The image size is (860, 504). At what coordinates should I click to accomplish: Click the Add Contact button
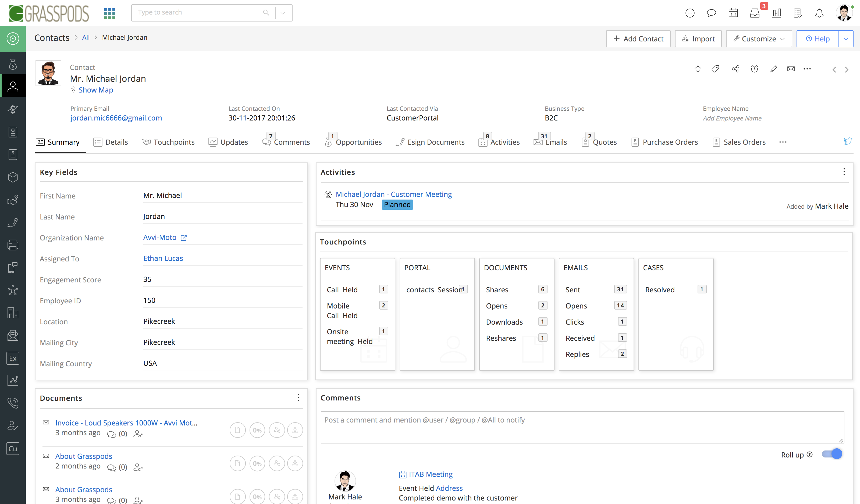tap(638, 39)
